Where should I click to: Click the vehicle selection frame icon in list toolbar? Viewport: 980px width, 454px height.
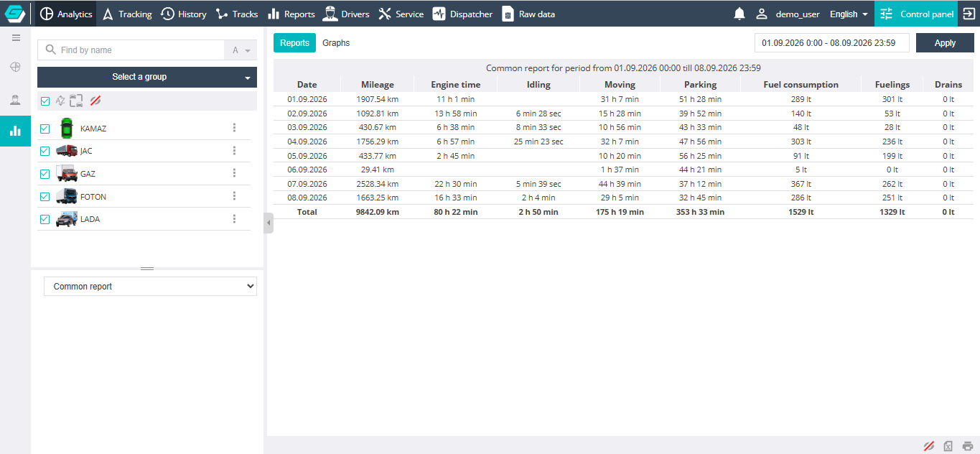[x=77, y=101]
